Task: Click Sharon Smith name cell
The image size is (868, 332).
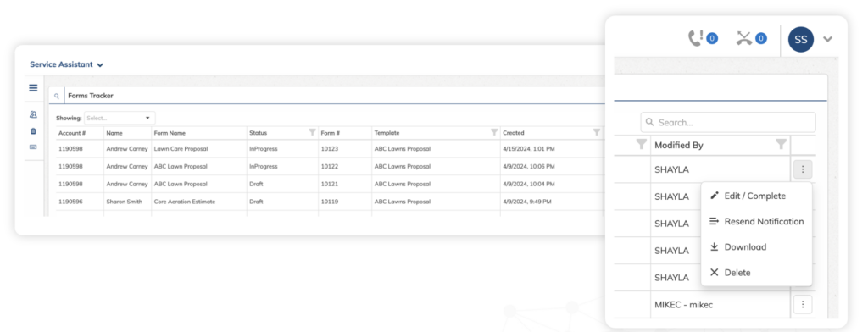Action: [x=124, y=202]
